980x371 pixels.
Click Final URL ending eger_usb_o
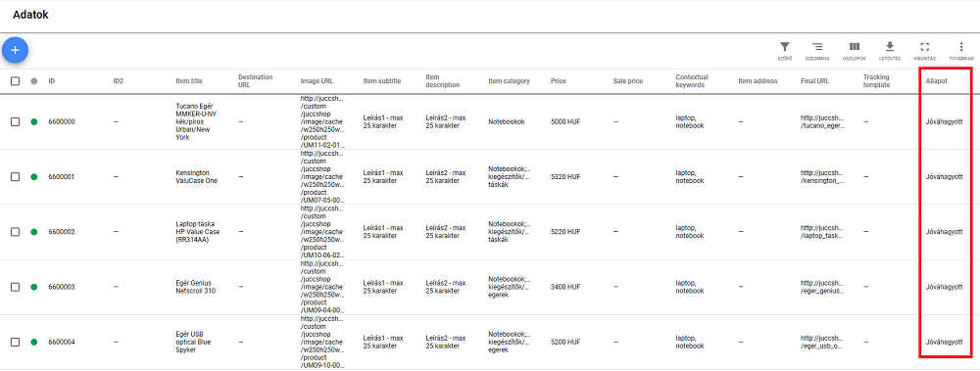pos(822,343)
